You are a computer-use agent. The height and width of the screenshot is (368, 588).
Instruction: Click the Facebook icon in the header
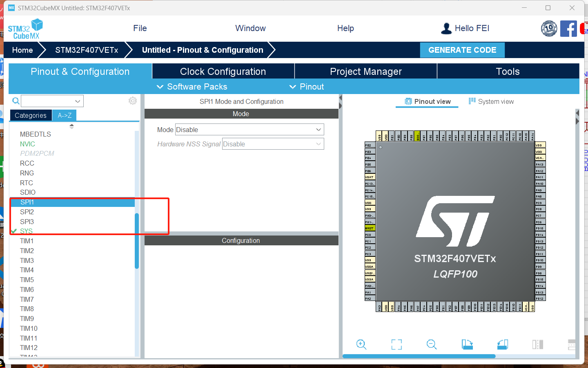pyautogui.click(x=568, y=29)
